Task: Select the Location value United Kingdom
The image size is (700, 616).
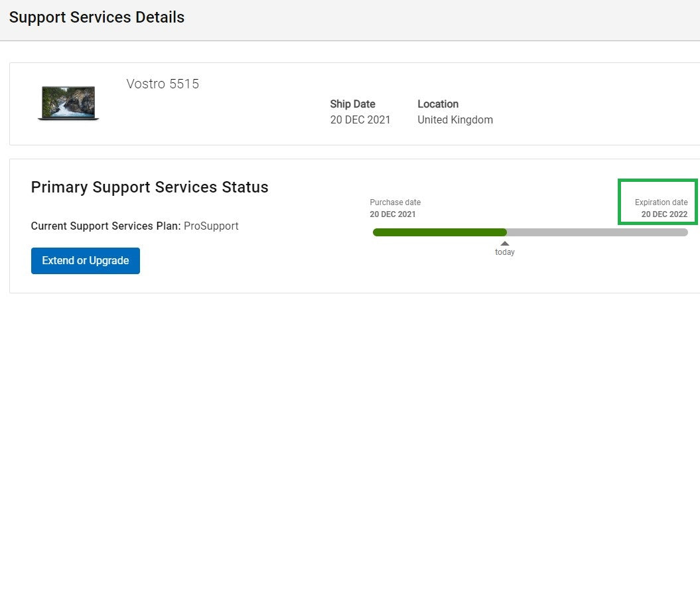Action: (x=455, y=119)
